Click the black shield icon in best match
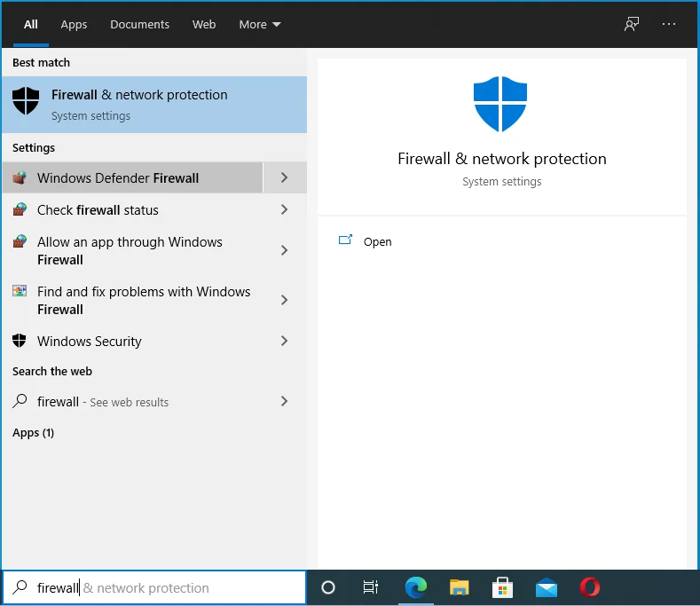This screenshot has height=606, width=700. (26, 101)
